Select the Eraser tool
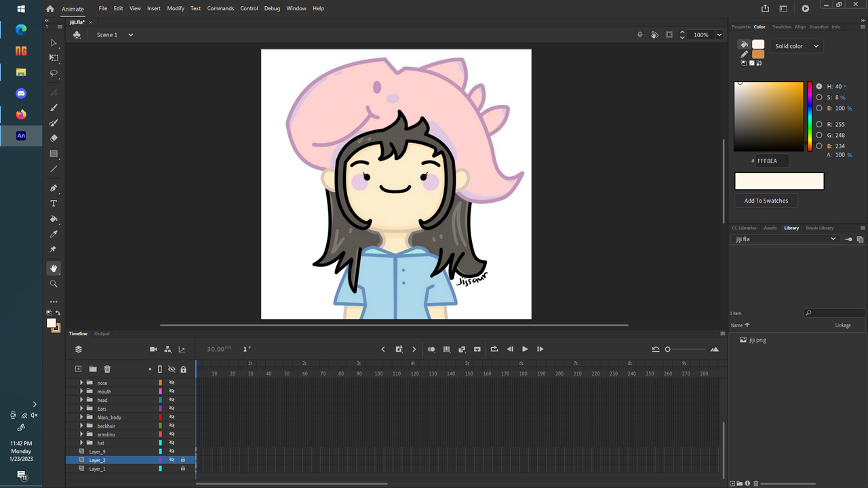The height and width of the screenshot is (488, 868). tap(54, 138)
